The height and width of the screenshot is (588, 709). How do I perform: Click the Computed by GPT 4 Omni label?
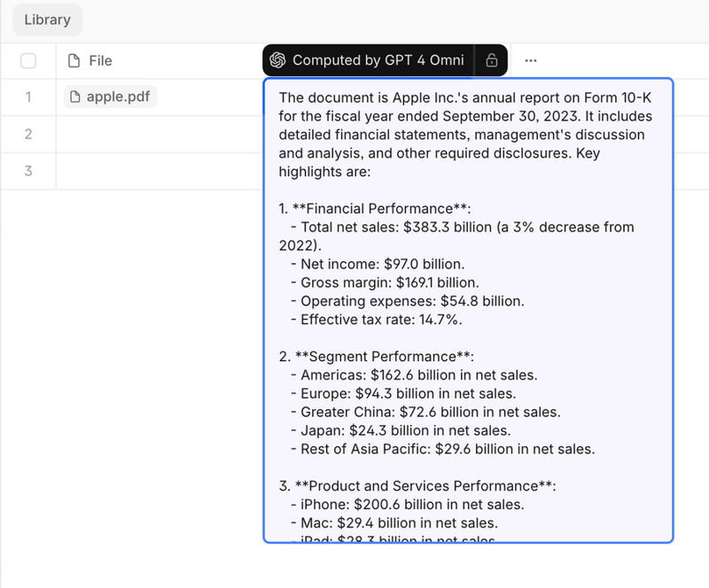coord(378,60)
